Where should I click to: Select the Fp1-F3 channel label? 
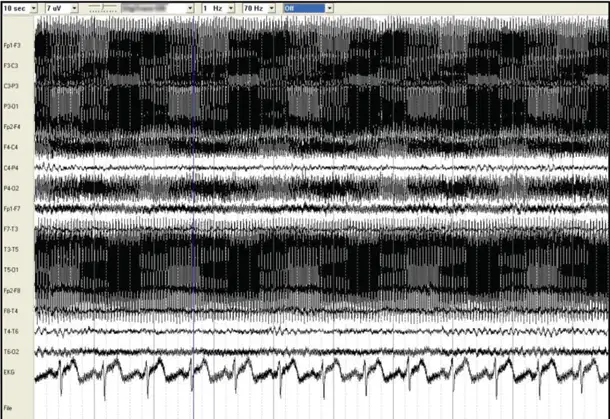pos(12,46)
